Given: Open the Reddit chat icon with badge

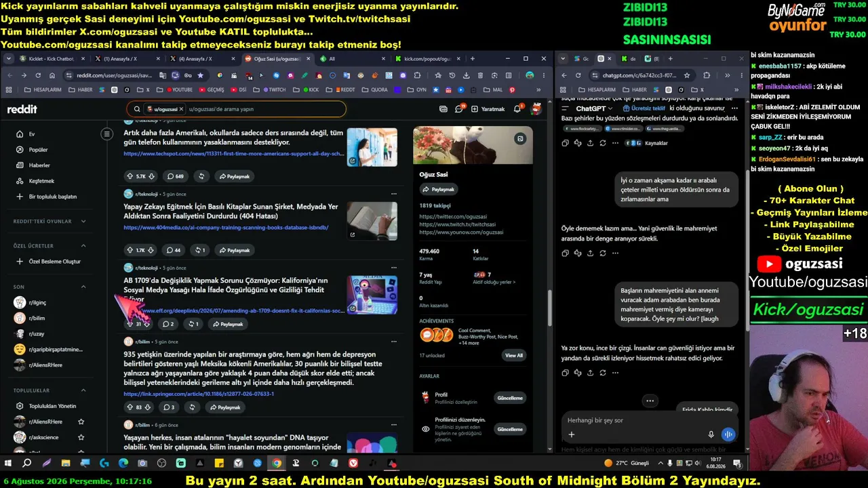Looking at the screenshot, I should (459, 108).
